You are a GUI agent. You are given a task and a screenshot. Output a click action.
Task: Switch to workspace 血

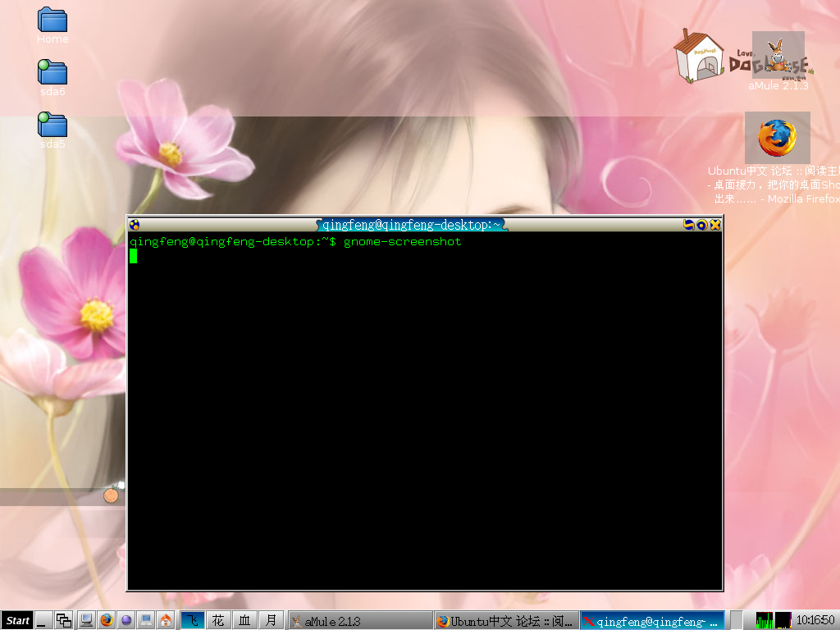coord(244,620)
